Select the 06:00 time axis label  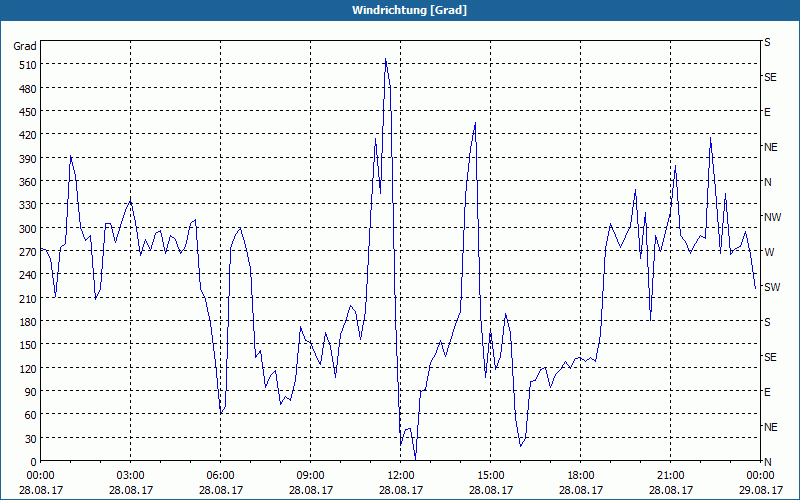click(220, 476)
